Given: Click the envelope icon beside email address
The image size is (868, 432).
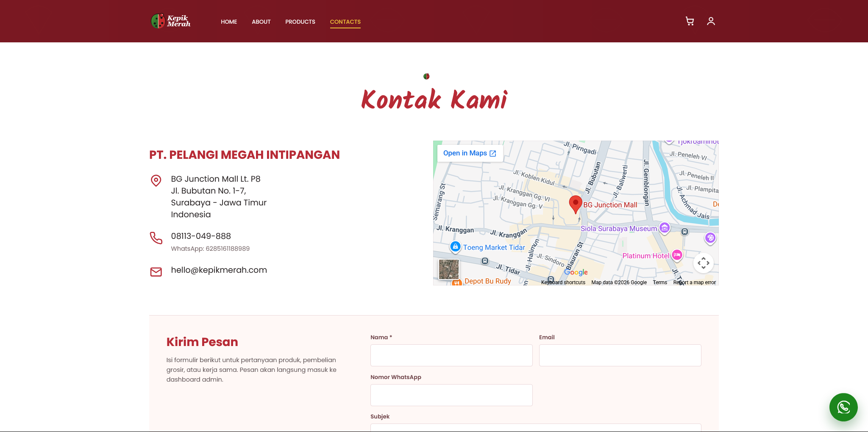Looking at the screenshot, I should point(156,272).
